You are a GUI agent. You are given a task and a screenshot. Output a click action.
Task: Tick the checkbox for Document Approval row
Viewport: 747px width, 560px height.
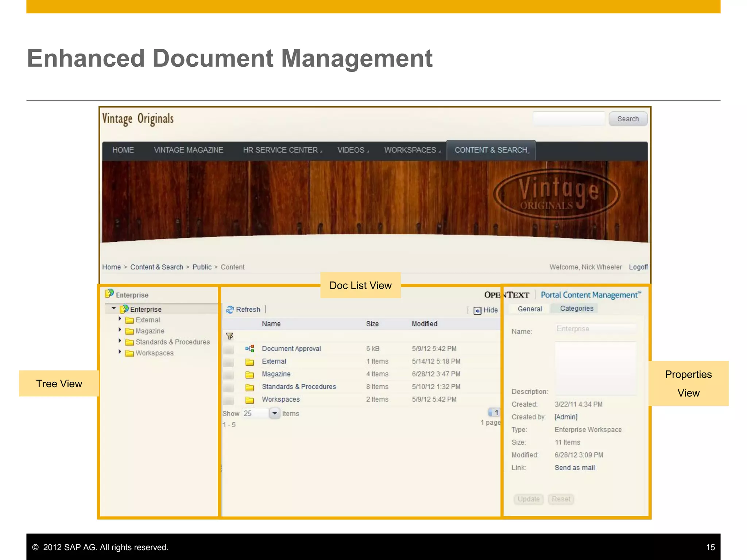click(x=229, y=350)
